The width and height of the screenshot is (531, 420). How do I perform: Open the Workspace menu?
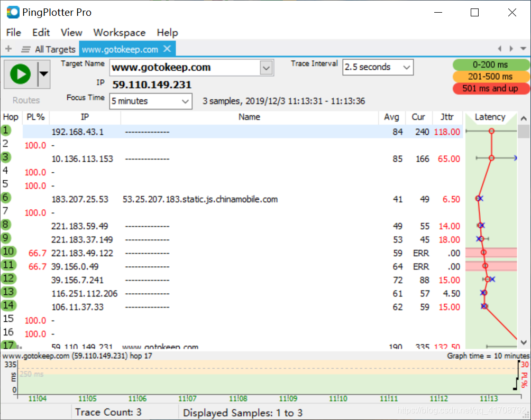(119, 32)
